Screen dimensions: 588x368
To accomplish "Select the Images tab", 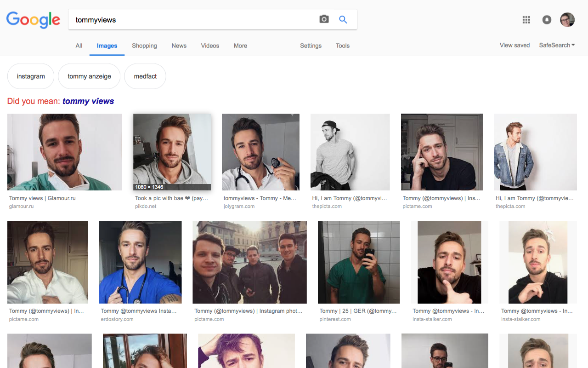I will (107, 46).
